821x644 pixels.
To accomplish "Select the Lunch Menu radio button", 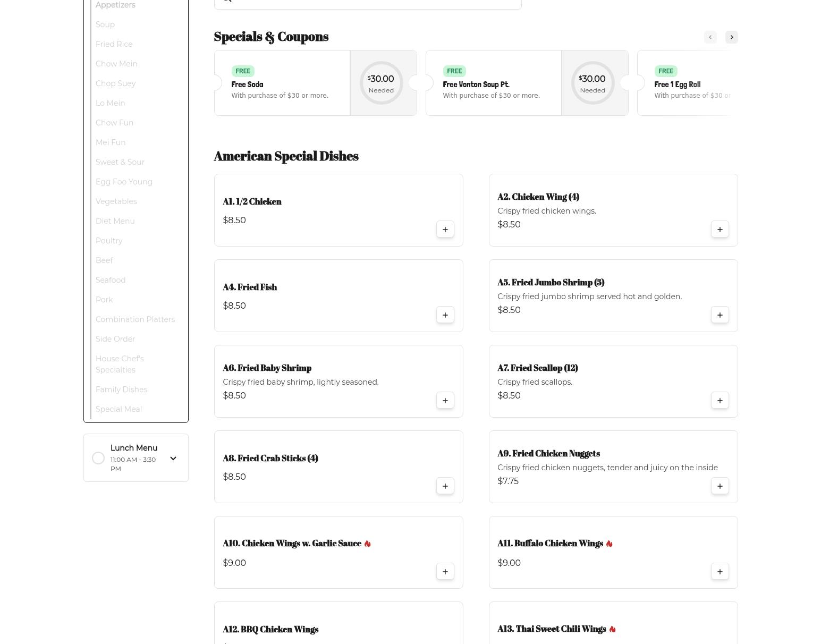I will click(98, 458).
